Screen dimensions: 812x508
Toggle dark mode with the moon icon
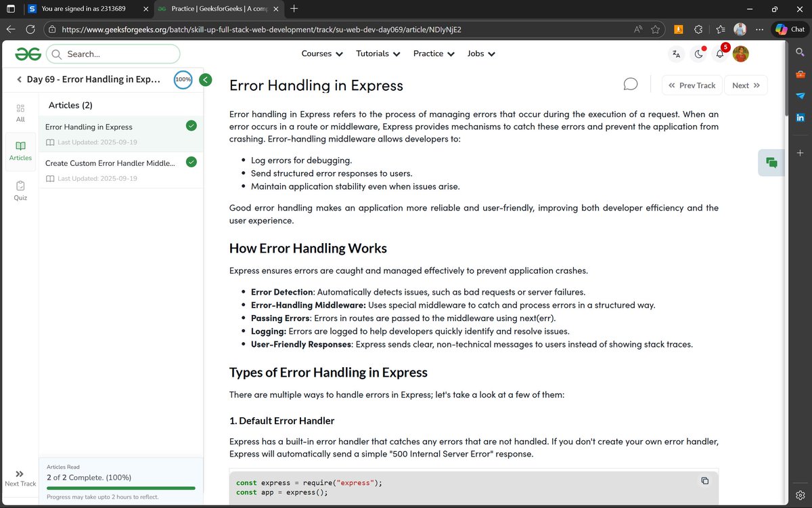698,54
